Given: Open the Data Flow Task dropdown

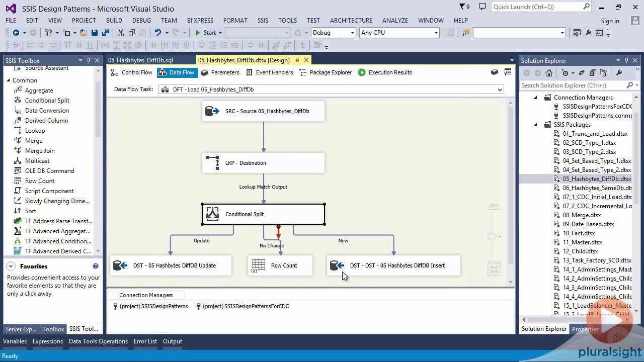Looking at the screenshot, I should tap(500, 89).
